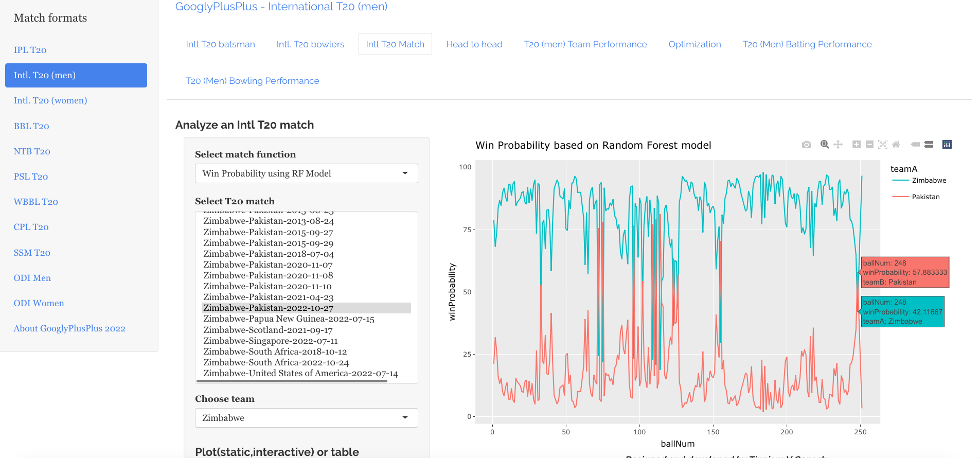Click the Zoom out minus icon
980x458 pixels.
tap(869, 145)
